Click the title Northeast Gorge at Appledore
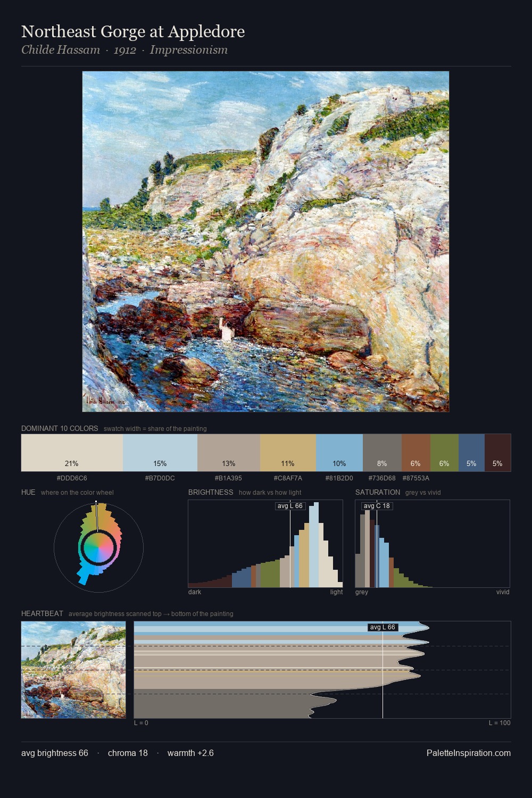This screenshot has height=798, width=532. (x=133, y=31)
